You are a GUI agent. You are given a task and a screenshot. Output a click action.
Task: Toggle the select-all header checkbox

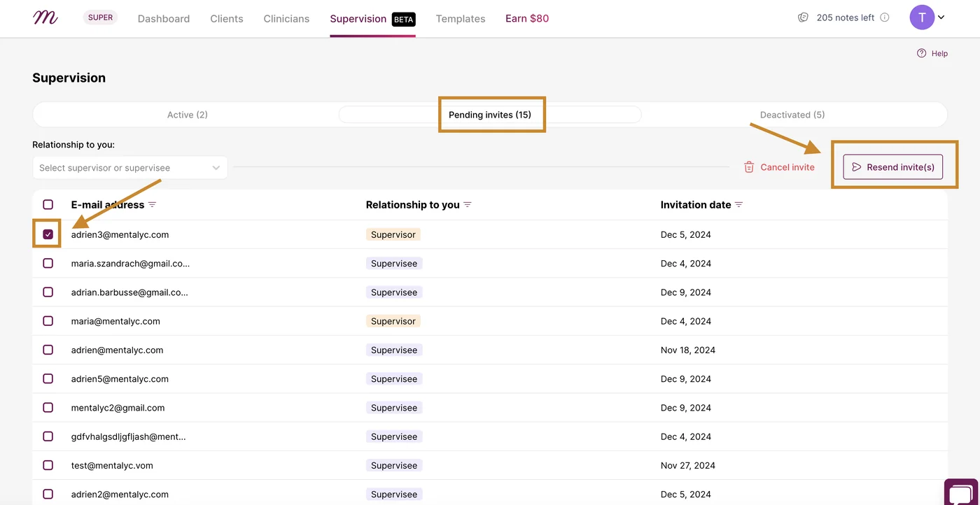point(48,205)
